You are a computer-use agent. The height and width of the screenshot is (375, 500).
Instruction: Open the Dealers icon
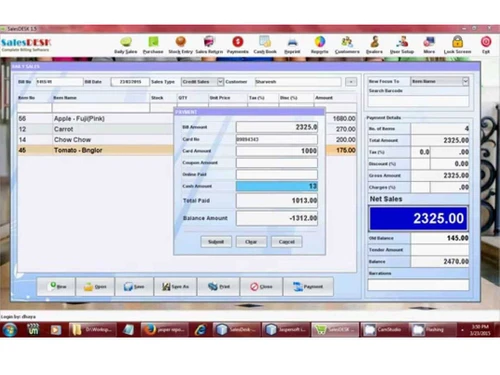click(374, 45)
